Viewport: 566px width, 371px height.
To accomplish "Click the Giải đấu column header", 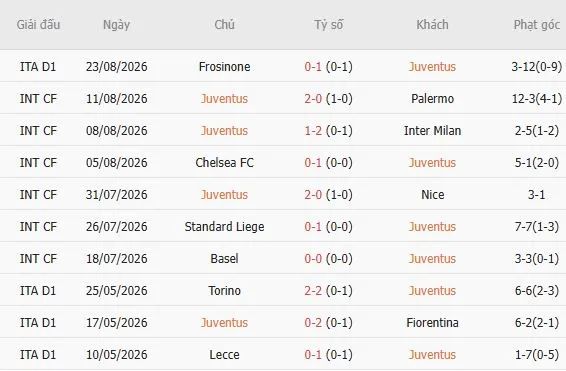I will (x=38, y=25).
